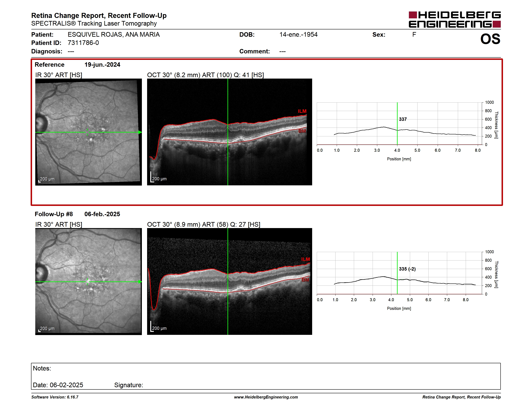The image size is (532, 411).
Task: Select the patient name ESQUIVEL ROJAS, ANA MARIA
Action: (x=113, y=35)
